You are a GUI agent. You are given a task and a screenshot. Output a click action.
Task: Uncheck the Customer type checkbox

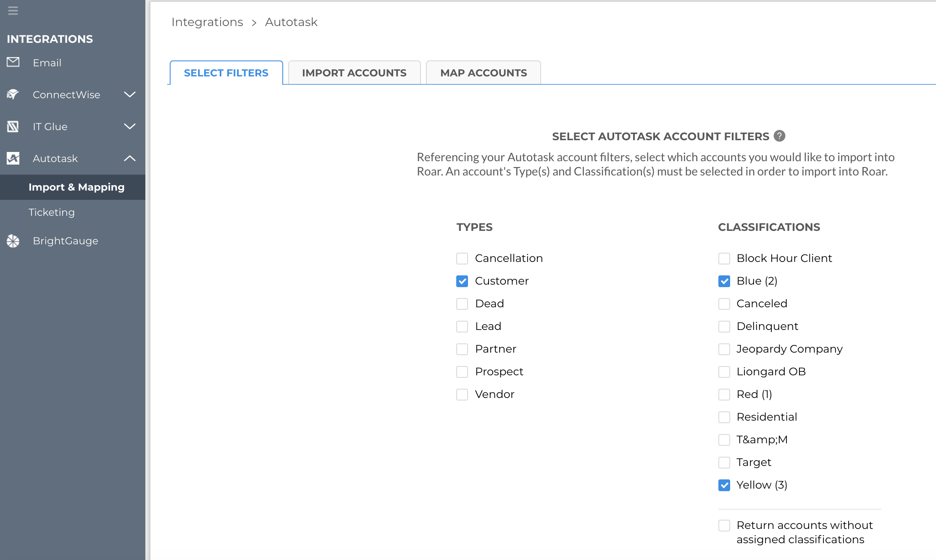pos(462,281)
